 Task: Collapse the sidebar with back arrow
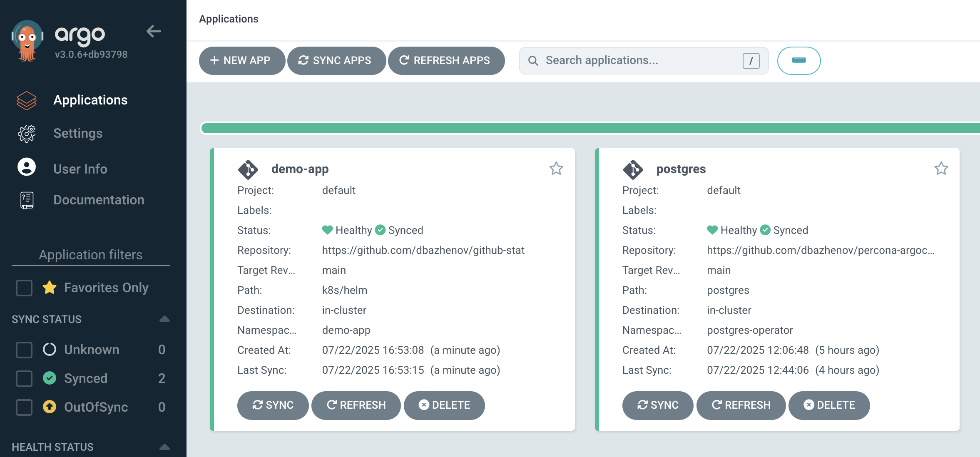pyautogui.click(x=154, y=31)
